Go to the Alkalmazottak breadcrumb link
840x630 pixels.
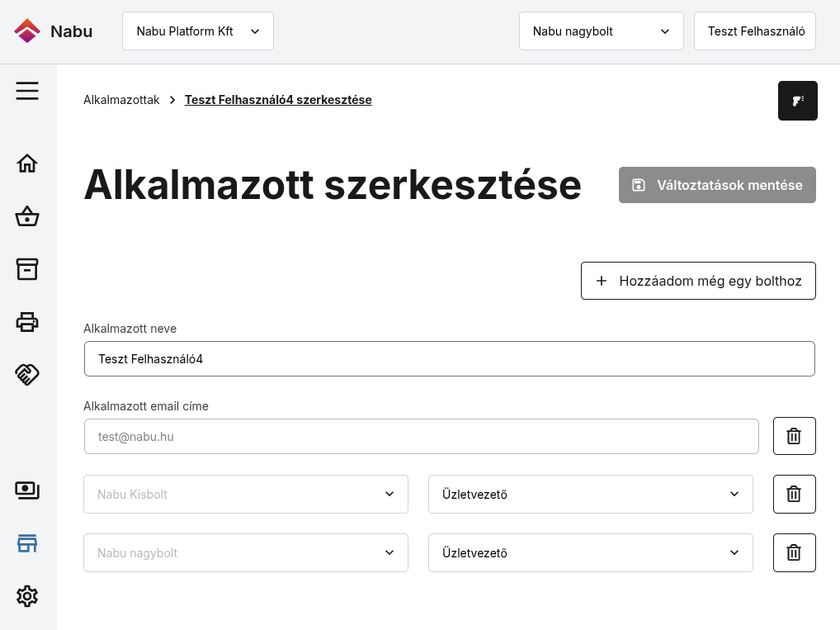(121, 100)
